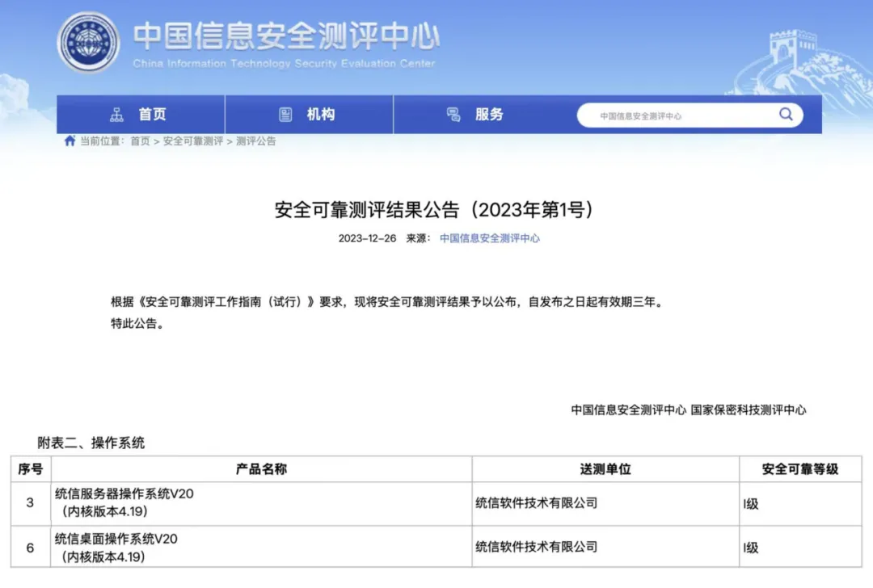The height and width of the screenshot is (588, 873).
Task: Click the 序号 column header
Action: coord(31,469)
